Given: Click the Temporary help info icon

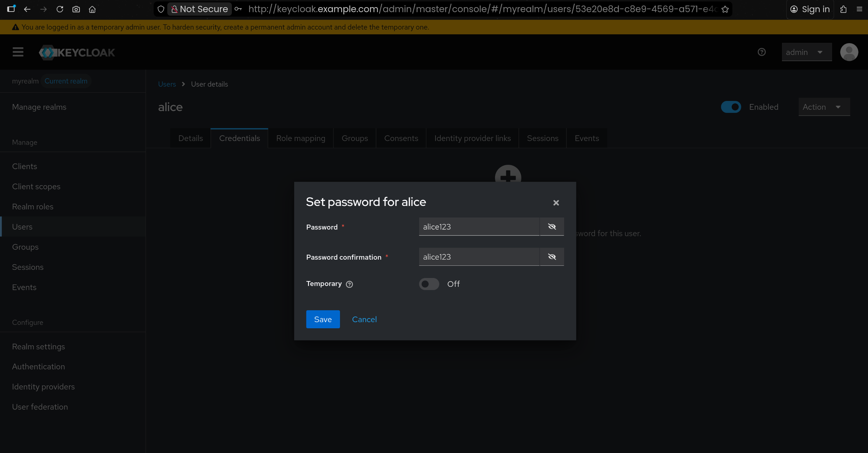Looking at the screenshot, I should pos(350,284).
